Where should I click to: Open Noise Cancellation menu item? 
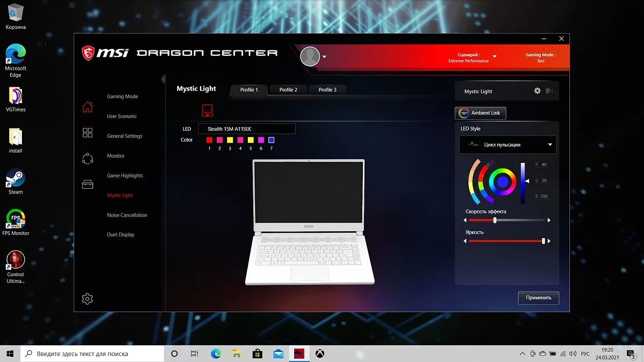click(x=127, y=215)
